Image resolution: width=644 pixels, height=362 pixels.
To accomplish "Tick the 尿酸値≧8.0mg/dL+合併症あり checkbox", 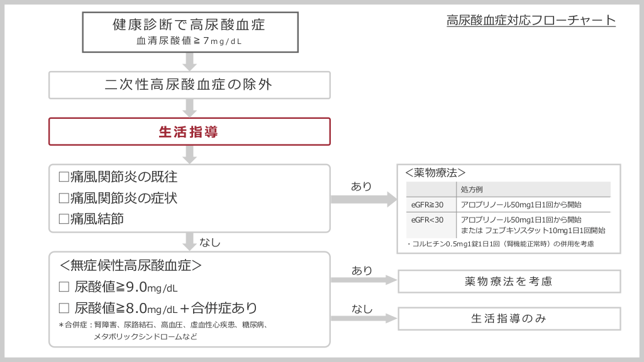I will (x=63, y=308).
